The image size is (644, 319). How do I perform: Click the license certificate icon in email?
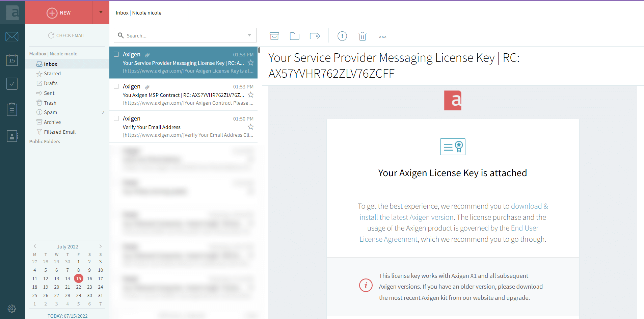click(x=453, y=147)
